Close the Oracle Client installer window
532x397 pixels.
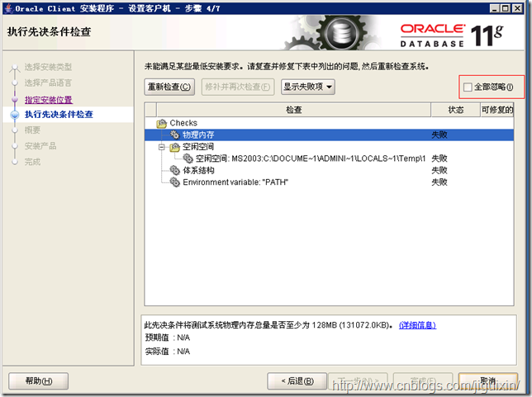coord(517,8)
